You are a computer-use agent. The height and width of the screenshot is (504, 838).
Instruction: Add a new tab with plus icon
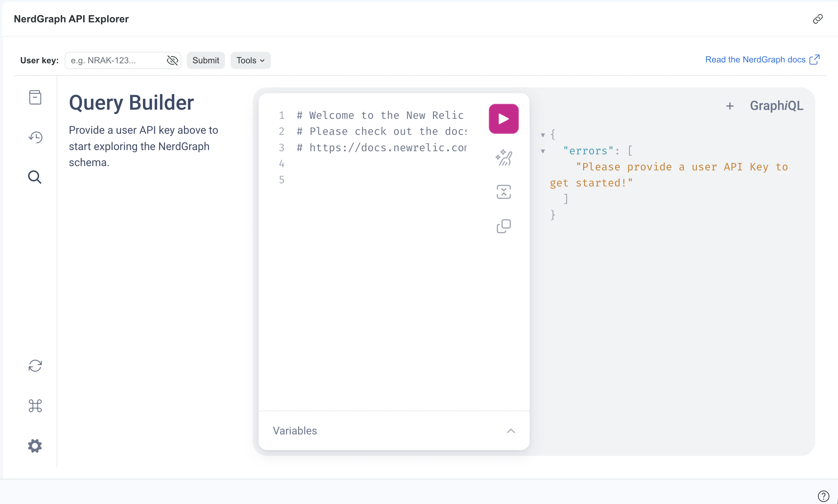click(730, 106)
